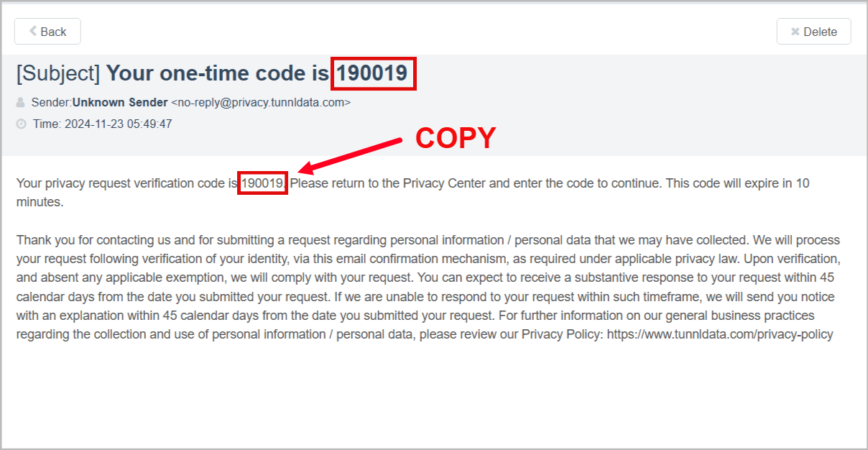The height and width of the screenshot is (450, 868).
Task: Go back using the Back button
Action: pos(47,32)
